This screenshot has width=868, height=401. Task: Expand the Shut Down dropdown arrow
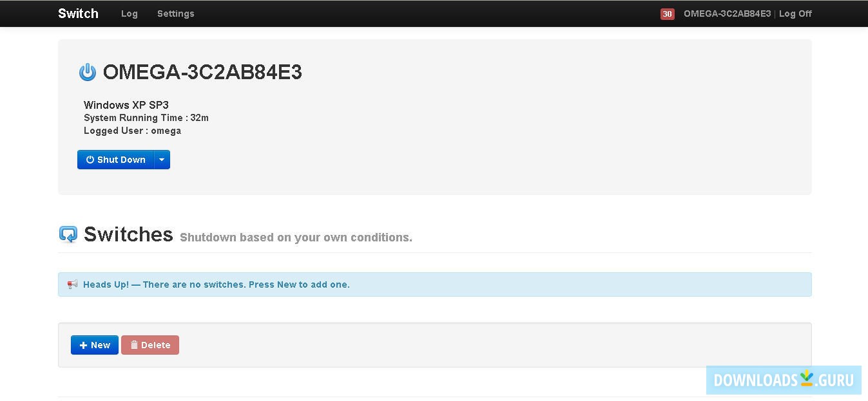(162, 160)
